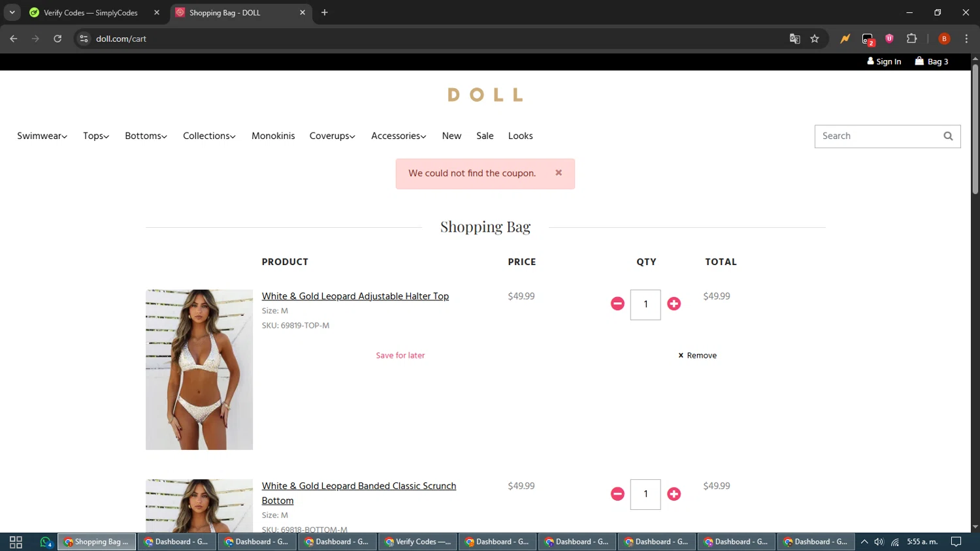The image size is (980, 551).
Task: Close the Shopping Bag DOLL tab
Action: click(x=302, y=12)
